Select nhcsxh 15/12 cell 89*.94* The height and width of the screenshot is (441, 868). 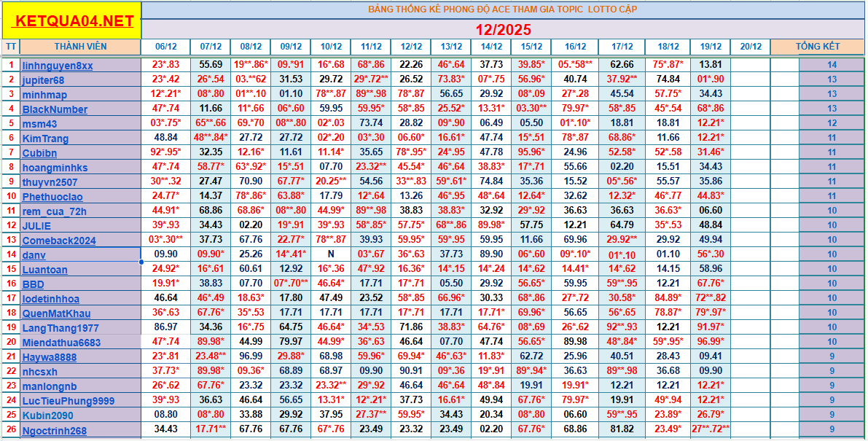[531, 371]
